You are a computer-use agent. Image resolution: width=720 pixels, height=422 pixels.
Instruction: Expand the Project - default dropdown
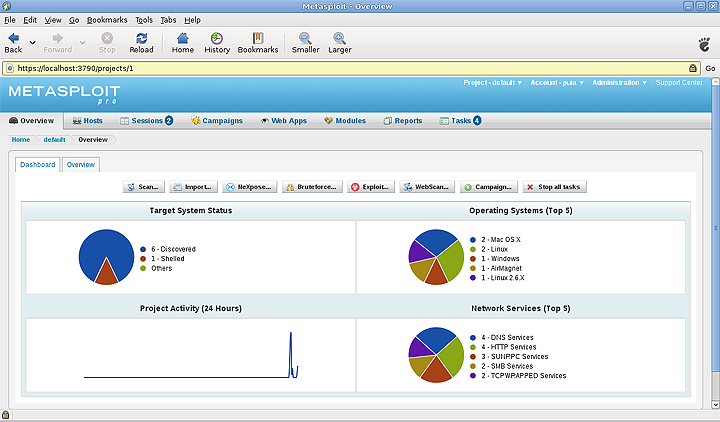(492, 83)
